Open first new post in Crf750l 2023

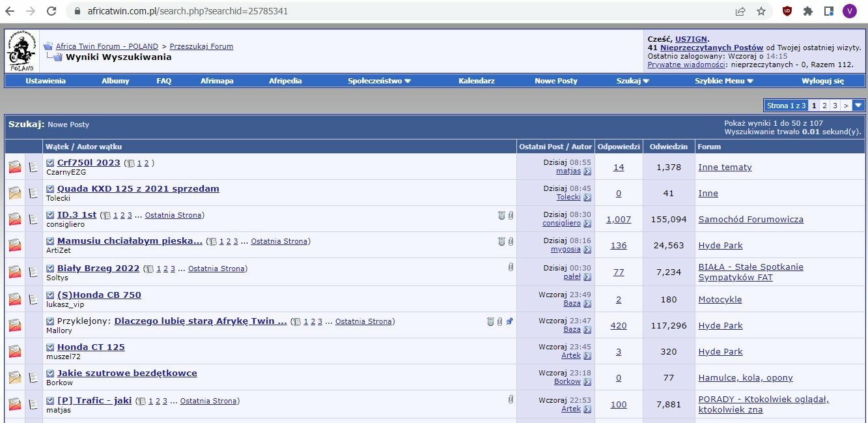(50, 162)
